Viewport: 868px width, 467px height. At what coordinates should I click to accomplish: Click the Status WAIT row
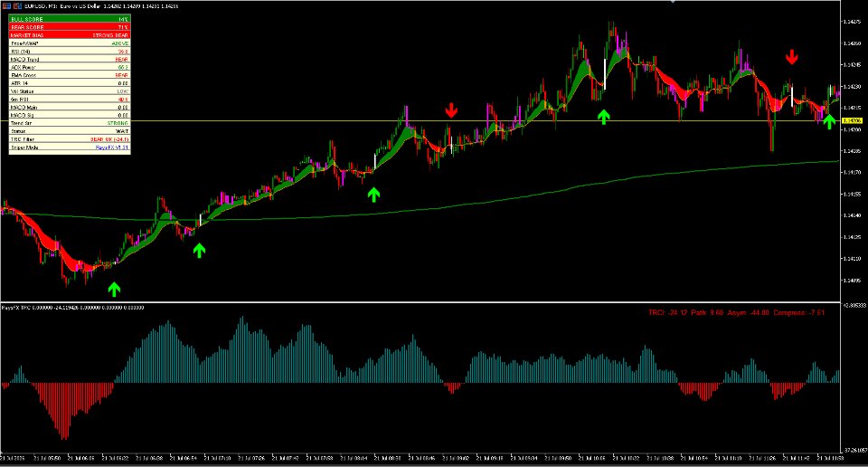tap(70, 131)
